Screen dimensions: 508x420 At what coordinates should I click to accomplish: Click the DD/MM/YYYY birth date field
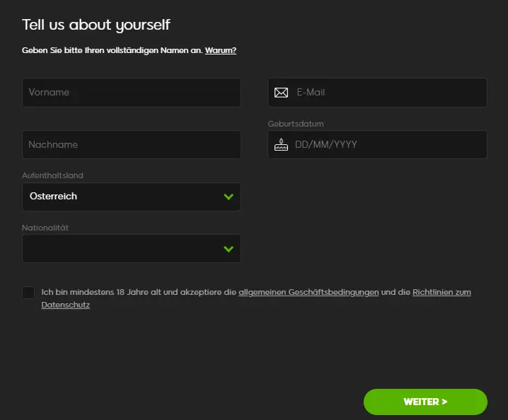(386, 144)
